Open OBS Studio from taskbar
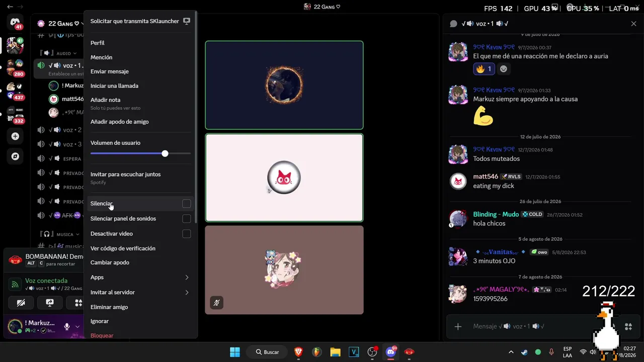Screen dimensions: 644x362 pos(372,352)
